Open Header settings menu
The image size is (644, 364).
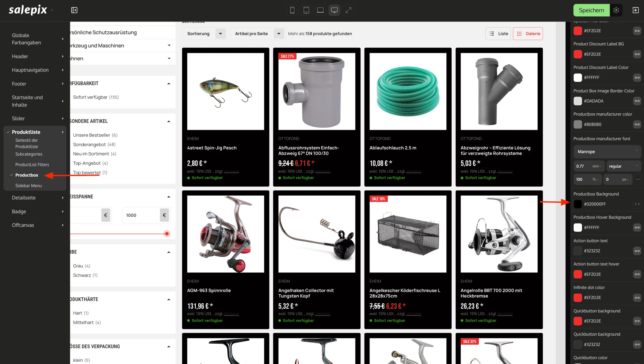[x=35, y=56]
